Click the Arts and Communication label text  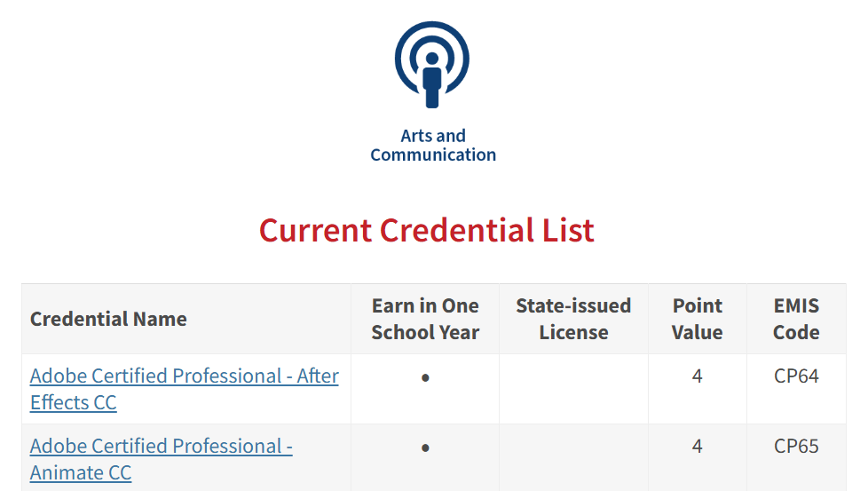point(433,146)
